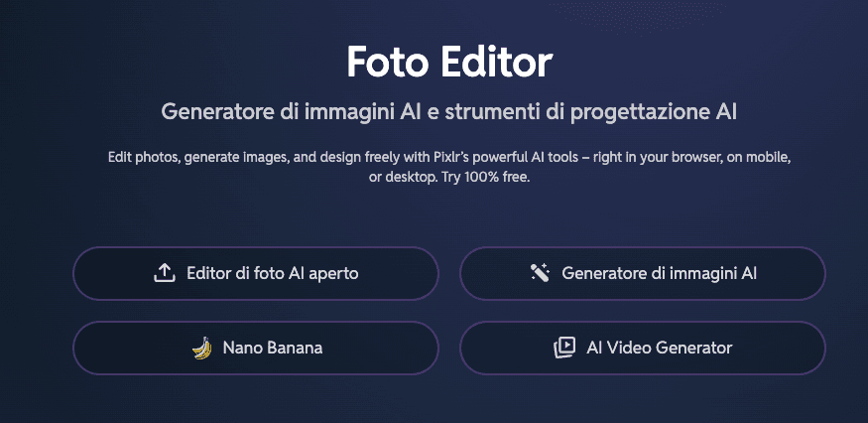
Task: Start the AI Video Generator button
Action: coord(642,348)
